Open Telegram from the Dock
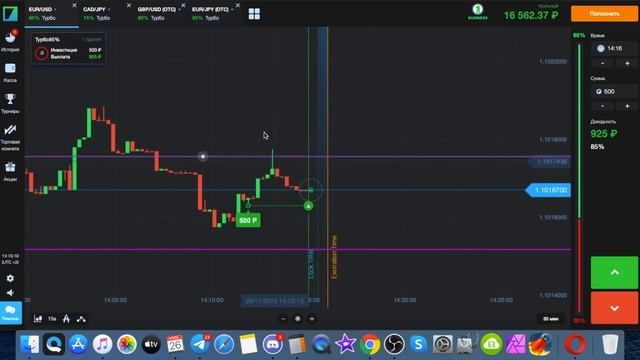Image resolution: width=640 pixels, height=360 pixels. 200,344
